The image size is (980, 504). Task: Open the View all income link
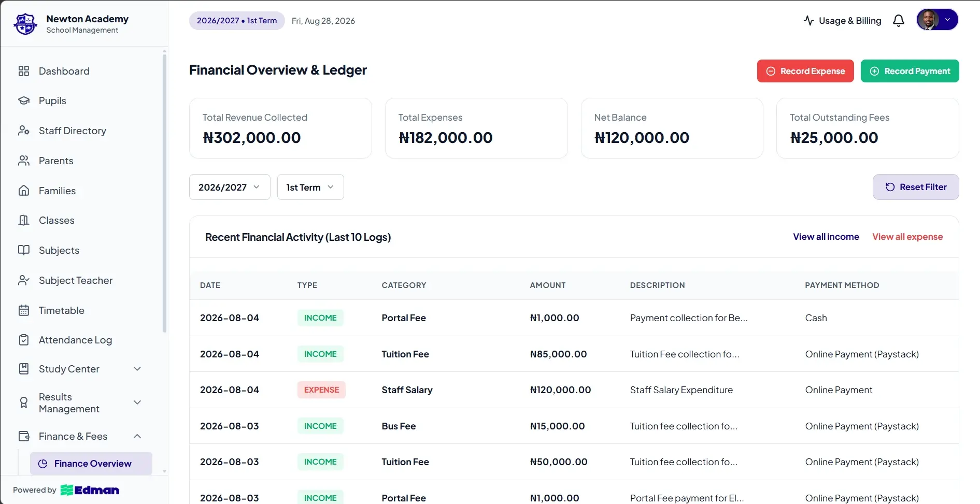coord(826,237)
